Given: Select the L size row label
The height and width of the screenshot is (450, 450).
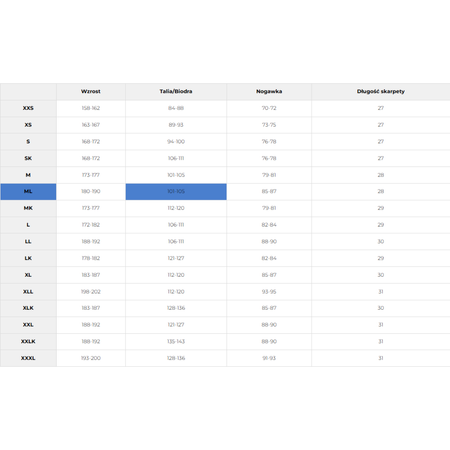Looking at the screenshot, I should [28, 225].
